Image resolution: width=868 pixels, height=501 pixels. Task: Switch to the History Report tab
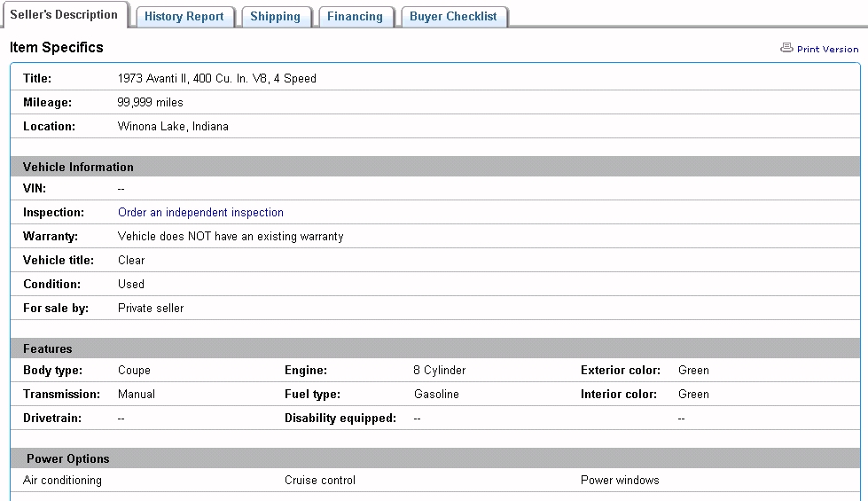184,17
